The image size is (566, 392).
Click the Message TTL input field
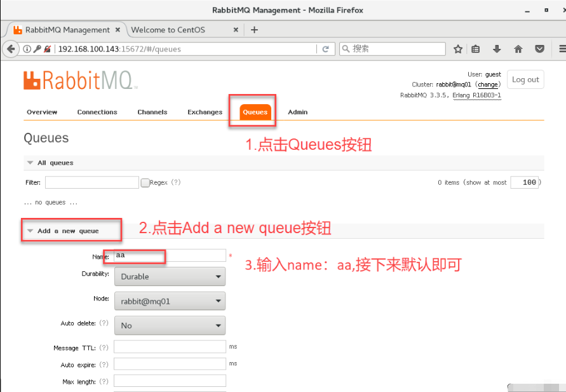170,346
